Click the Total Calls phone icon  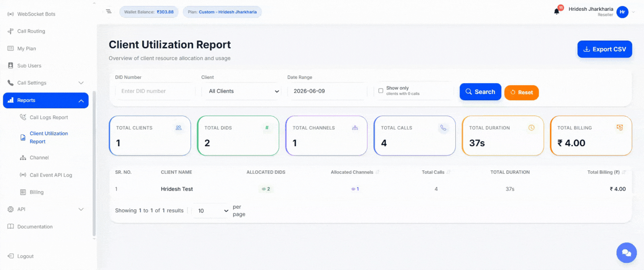(x=443, y=128)
